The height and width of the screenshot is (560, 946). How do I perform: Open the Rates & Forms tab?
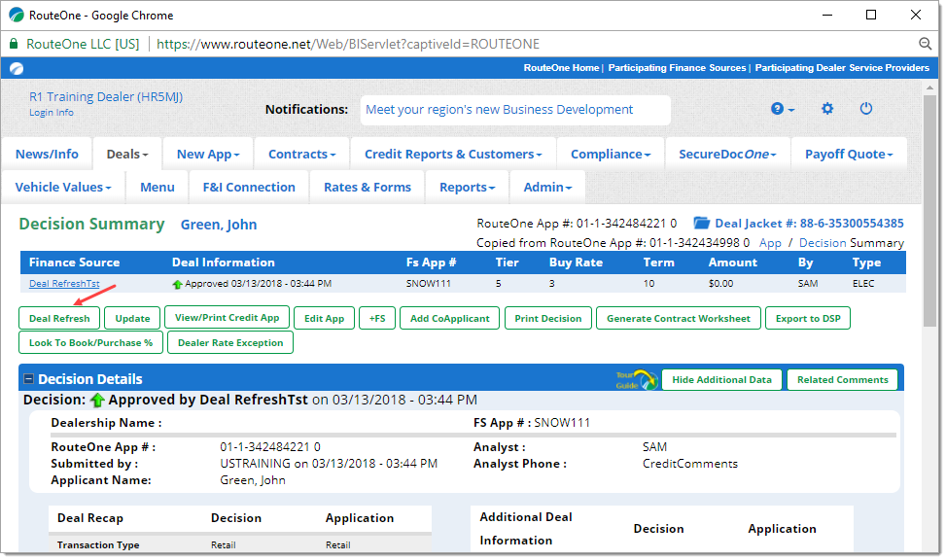tap(368, 187)
